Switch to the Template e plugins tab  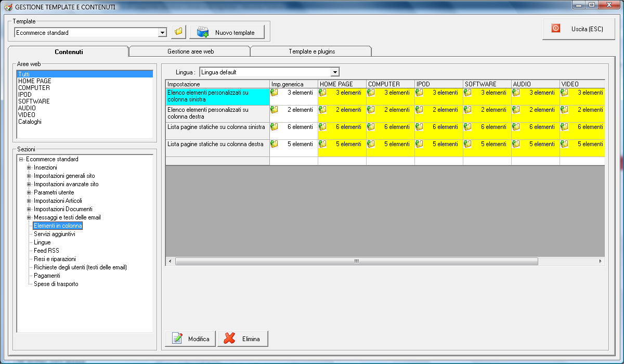(311, 51)
